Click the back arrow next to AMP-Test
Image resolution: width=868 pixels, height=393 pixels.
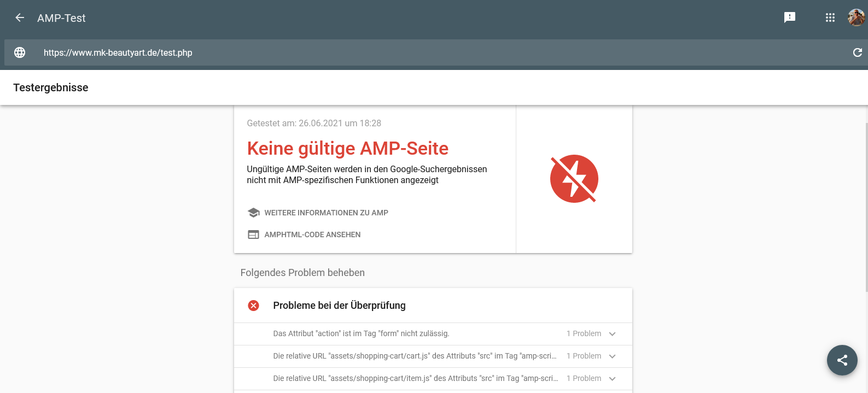tap(20, 18)
